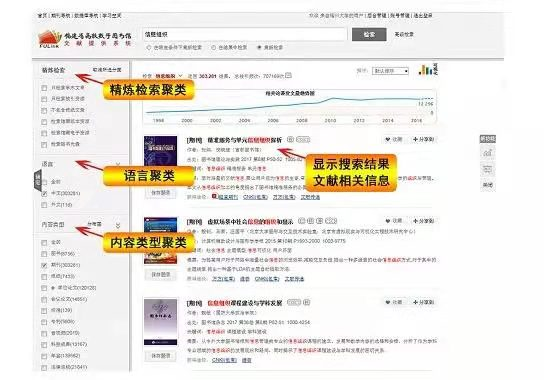548x380 pixels.
Task: Click the 收藏 heart on third result
Action: tap(388, 302)
